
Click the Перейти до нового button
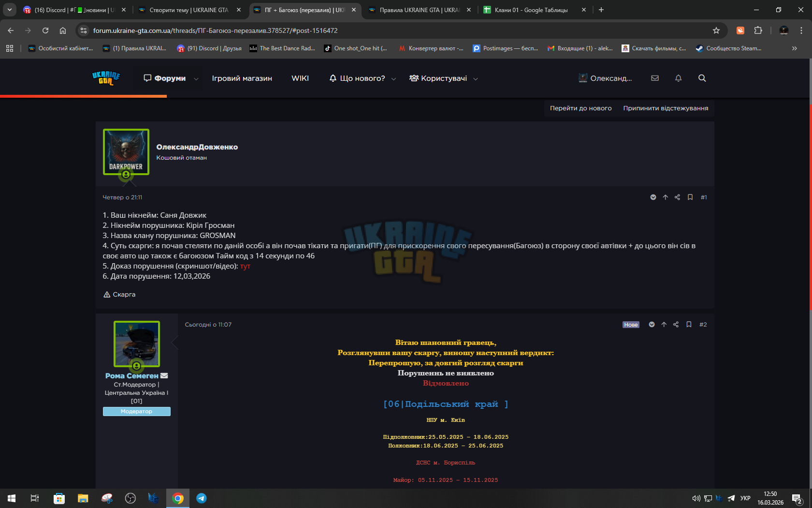[580, 108]
